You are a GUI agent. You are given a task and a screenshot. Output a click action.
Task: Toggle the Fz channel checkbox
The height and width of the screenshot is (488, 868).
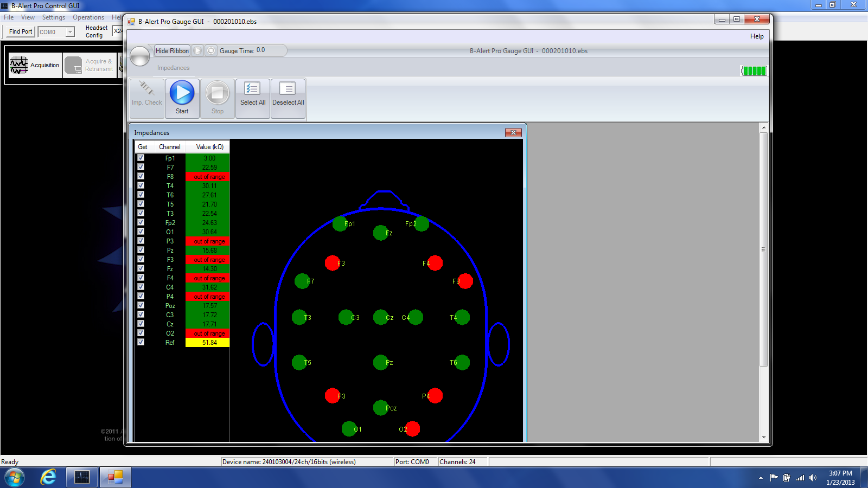point(141,268)
